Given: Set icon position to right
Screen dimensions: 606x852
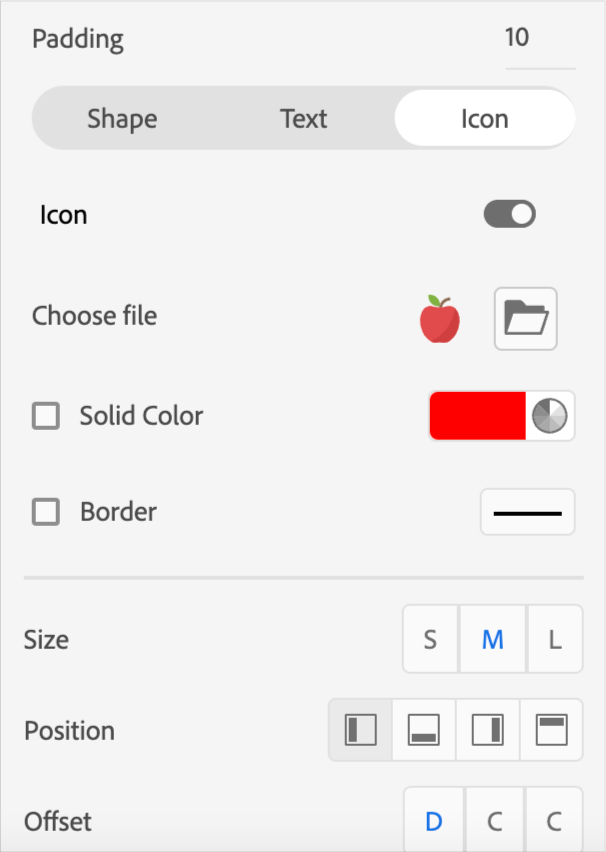Looking at the screenshot, I should coord(488,731).
